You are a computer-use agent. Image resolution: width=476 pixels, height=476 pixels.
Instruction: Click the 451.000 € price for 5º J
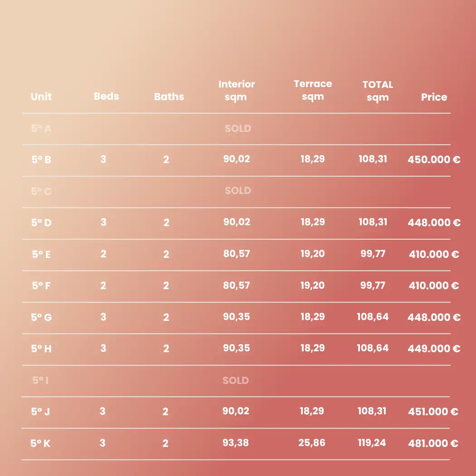click(x=433, y=412)
